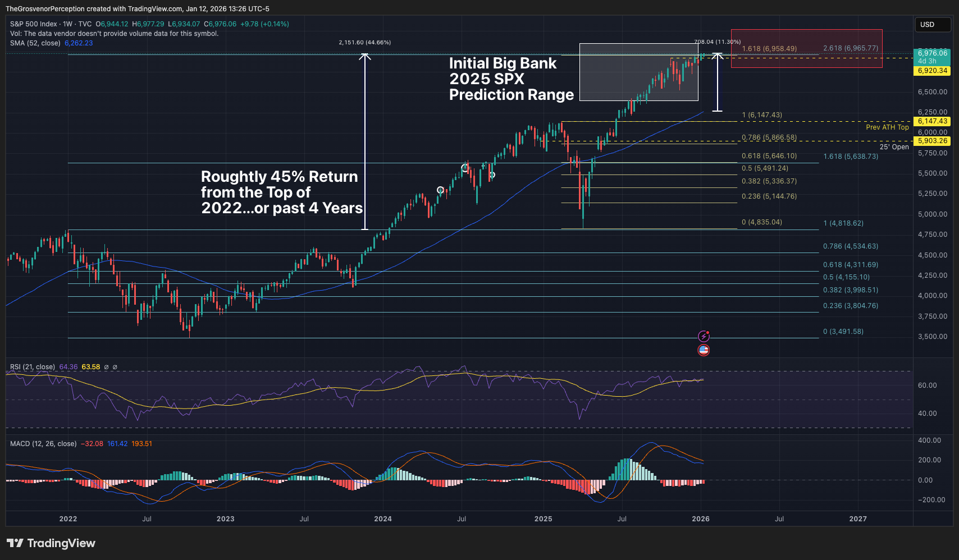Image resolution: width=959 pixels, height=560 pixels.
Task: Select the MACD (12, 26, close) indicator label
Action: pos(43,444)
